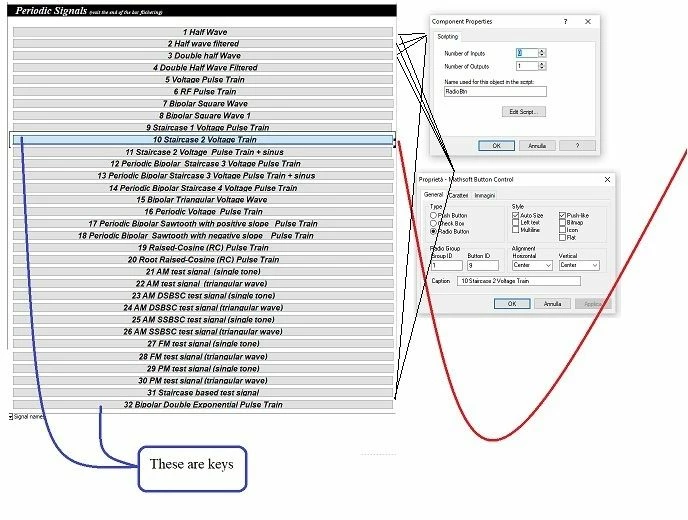Adjust the Number of Inputs spinner arrows
Screen dimensions: 688x520
click(x=542, y=53)
